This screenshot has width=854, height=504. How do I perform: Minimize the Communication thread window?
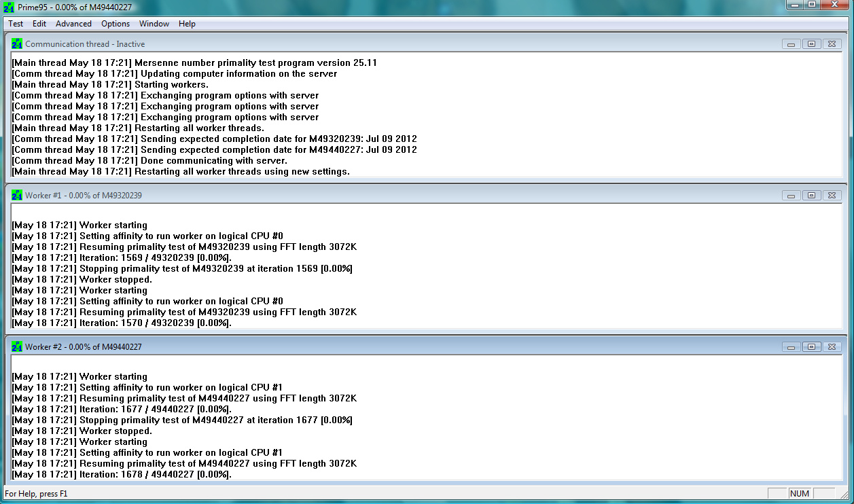tap(791, 44)
